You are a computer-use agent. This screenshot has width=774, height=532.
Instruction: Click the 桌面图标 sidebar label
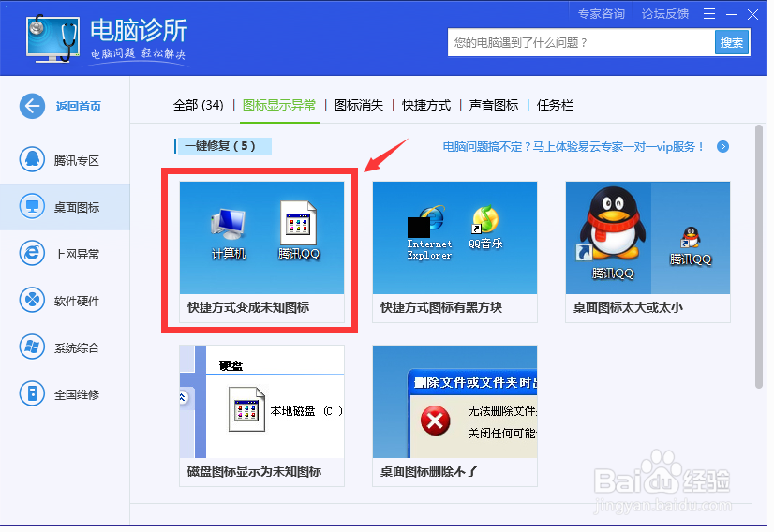point(77,207)
